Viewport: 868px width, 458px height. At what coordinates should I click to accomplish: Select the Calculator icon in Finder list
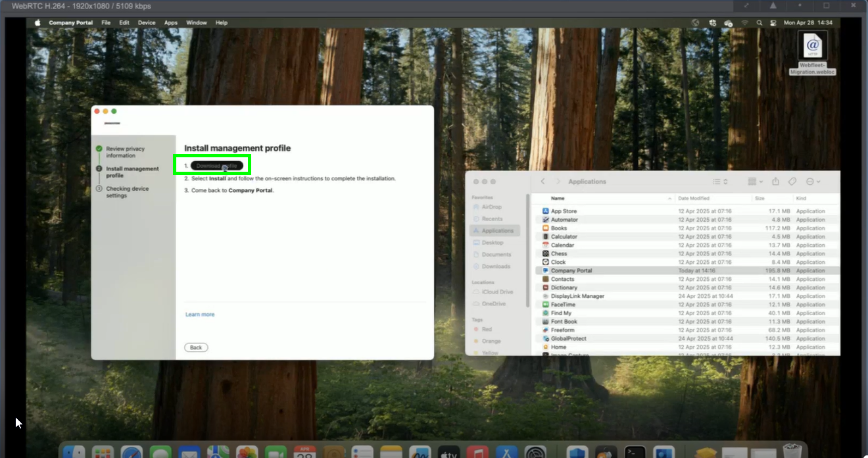pyautogui.click(x=545, y=237)
